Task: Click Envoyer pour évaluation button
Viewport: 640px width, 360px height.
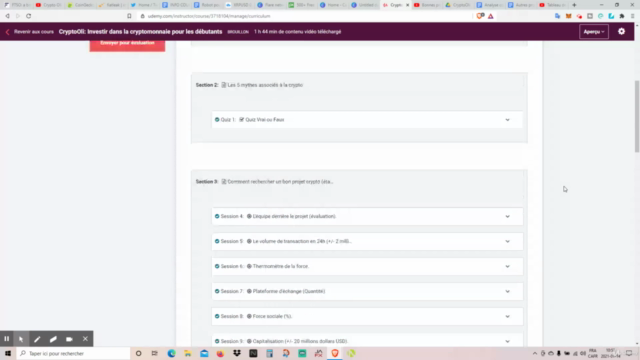Action: (x=127, y=43)
